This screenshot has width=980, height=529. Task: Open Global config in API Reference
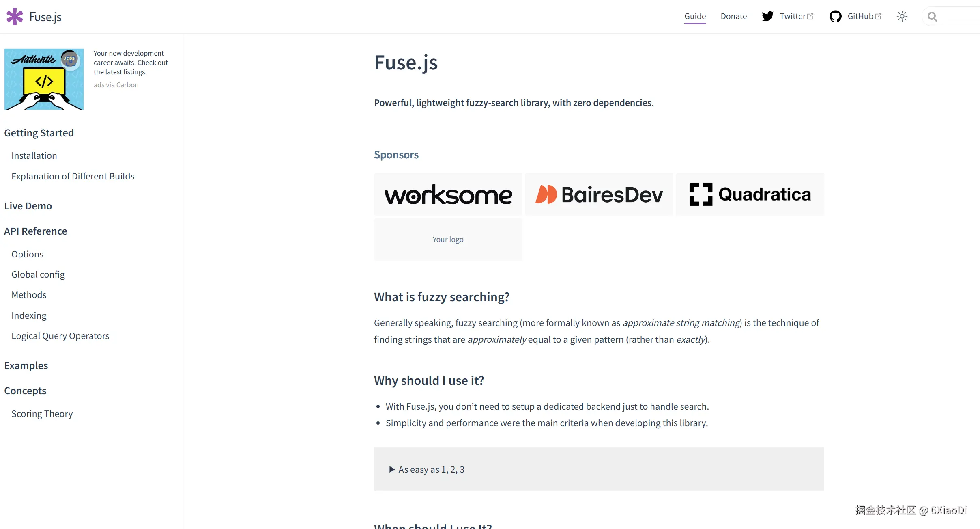click(38, 274)
